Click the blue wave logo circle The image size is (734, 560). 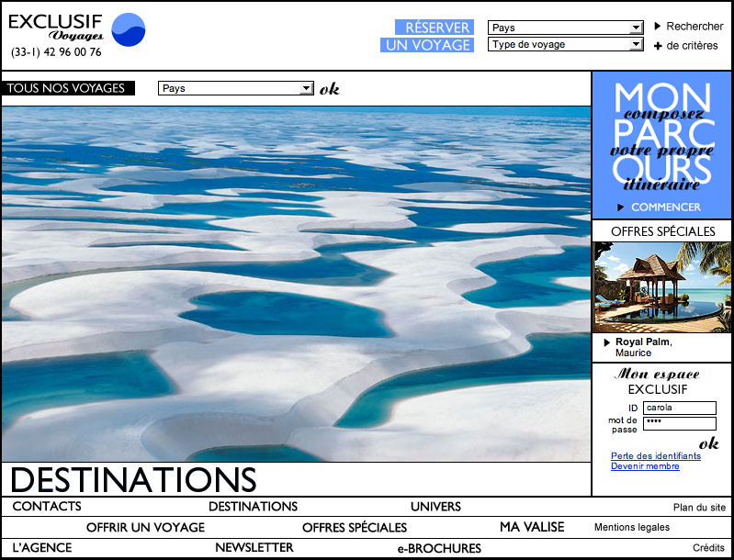[129, 29]
